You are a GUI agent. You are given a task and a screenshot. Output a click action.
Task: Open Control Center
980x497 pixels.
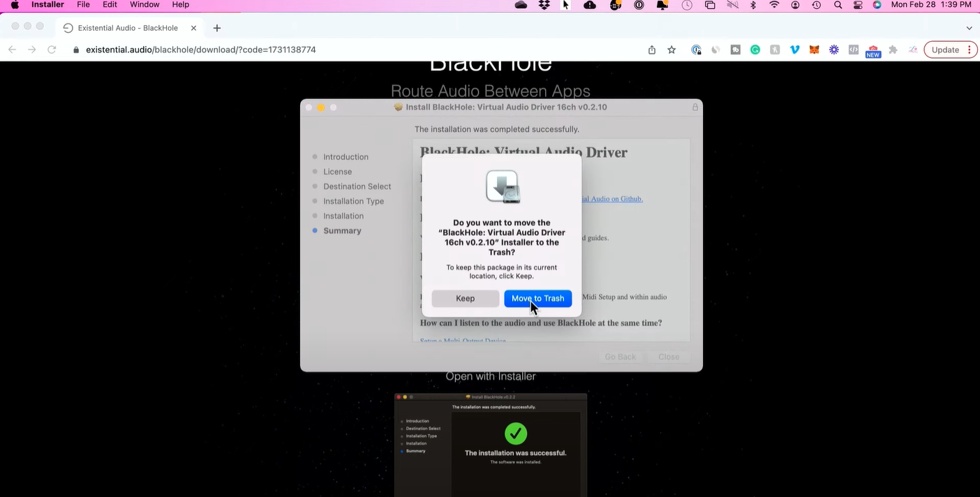pyautogui.click(x=857, y=5)
